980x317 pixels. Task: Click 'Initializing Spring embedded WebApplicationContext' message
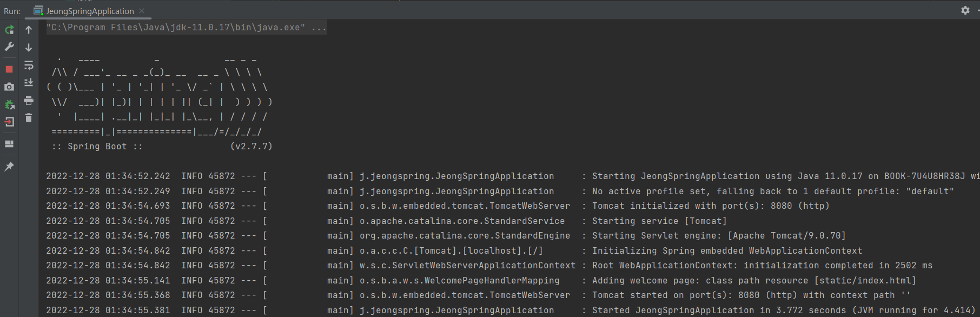727,251
